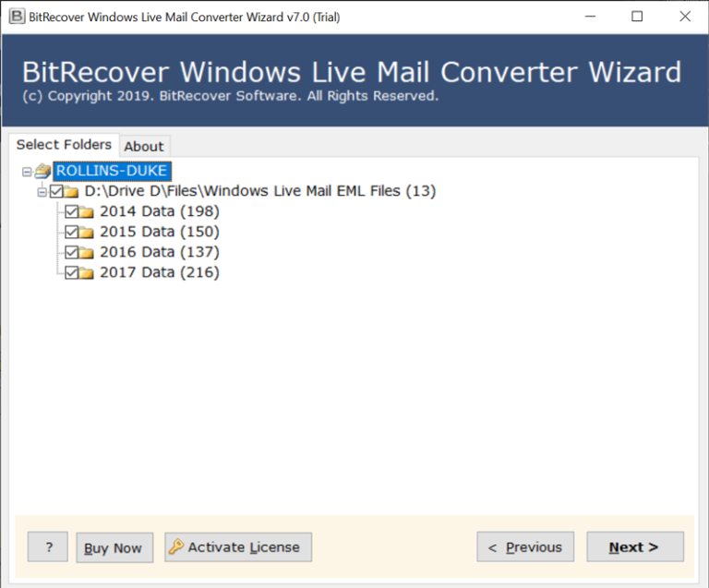Screen dimensions: 709x588
Task: Open help with the ? button
Action: 47,546
